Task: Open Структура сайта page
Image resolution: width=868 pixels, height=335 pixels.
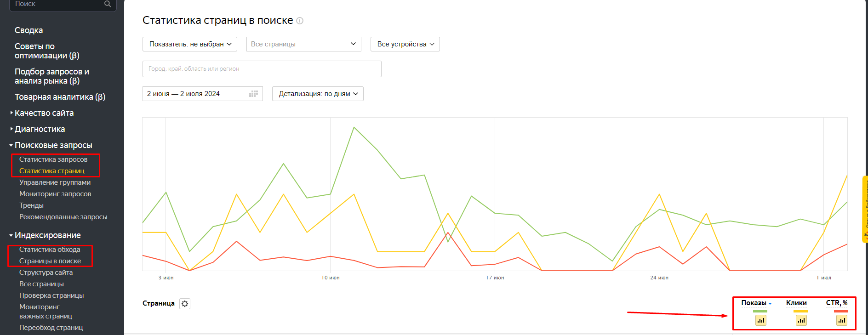Action: (46, 273)
